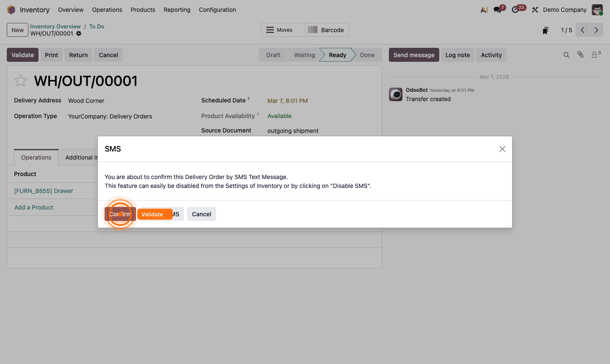Open the AI assistant panel
The height and width of the screenshot is (364, 610).
(x=484, y=9)
